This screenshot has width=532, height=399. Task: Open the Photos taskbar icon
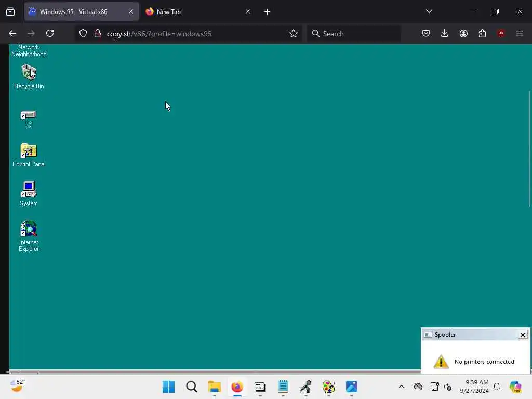pos(352,387)
